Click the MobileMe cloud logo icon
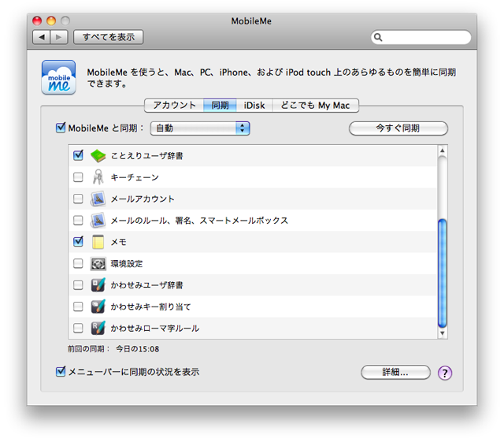 58,77
